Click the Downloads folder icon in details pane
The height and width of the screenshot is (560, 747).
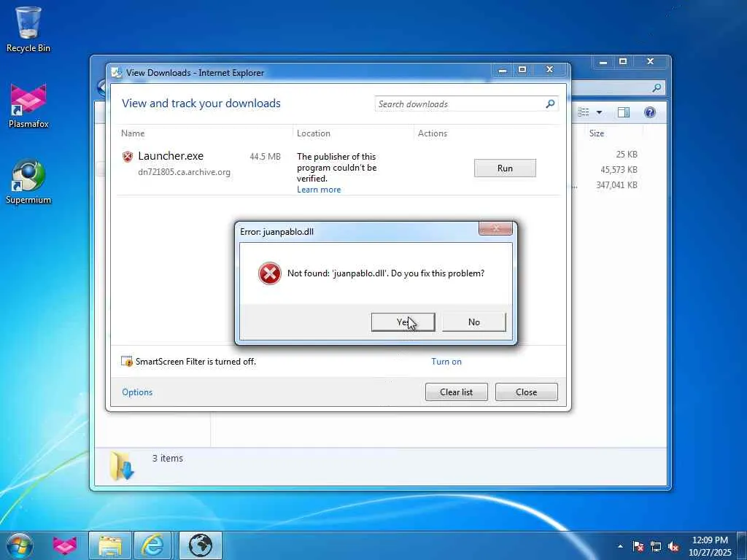tap(122, 466)
